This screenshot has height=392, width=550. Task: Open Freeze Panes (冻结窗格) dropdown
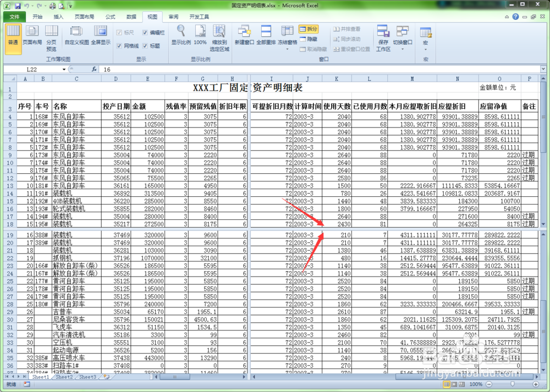[x=287, y=49]
